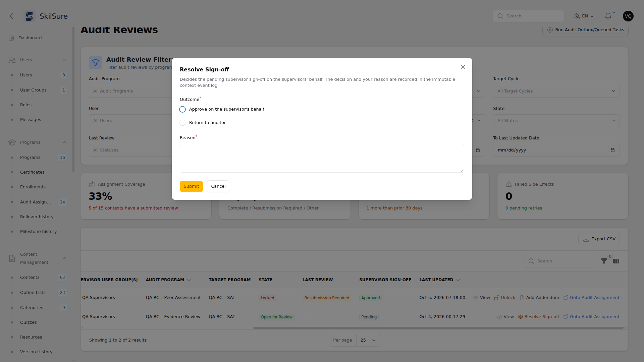This screenshot has height=362, width=644.
Task: Cancel the Resolve Sign-off dialog
Action: click(x=218, y=186)
